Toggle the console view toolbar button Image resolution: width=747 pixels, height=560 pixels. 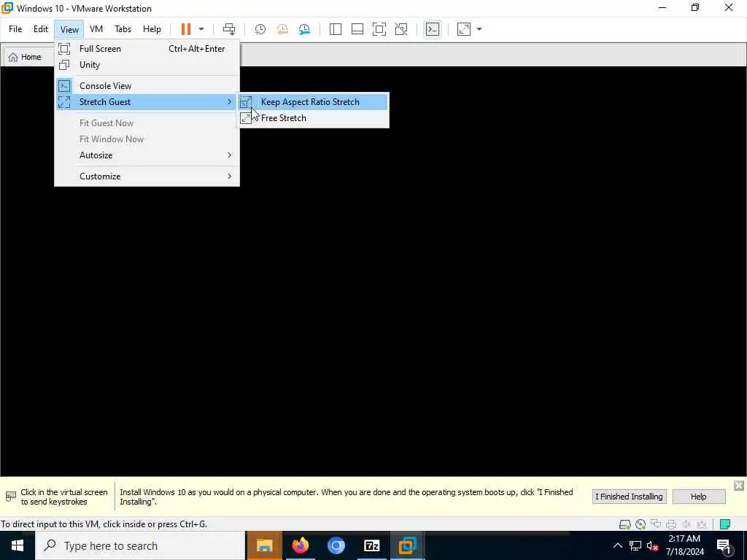433,29
